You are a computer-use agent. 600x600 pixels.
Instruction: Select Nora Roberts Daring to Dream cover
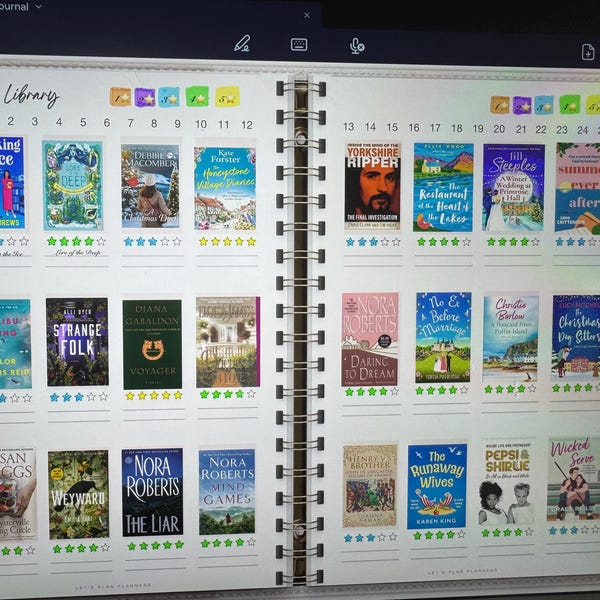(x=370, y=340)
